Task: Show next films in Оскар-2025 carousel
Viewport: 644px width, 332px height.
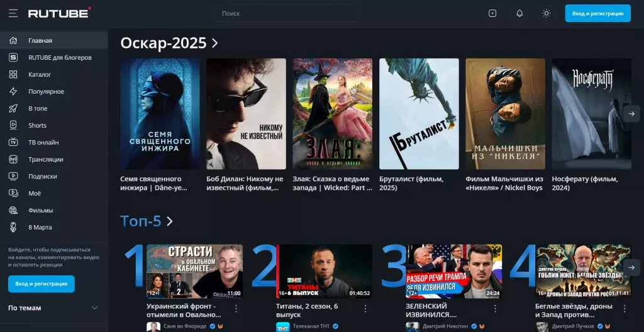Action: 631,114
